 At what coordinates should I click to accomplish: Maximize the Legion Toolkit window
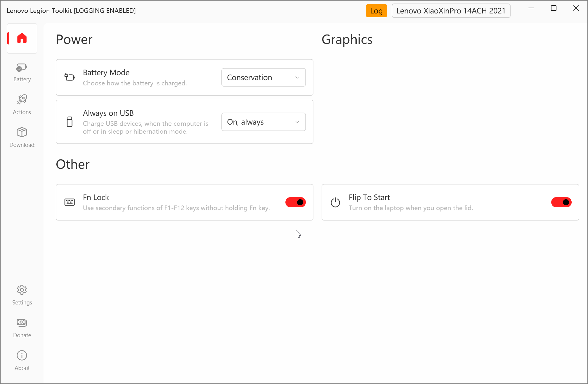[554, 8]
